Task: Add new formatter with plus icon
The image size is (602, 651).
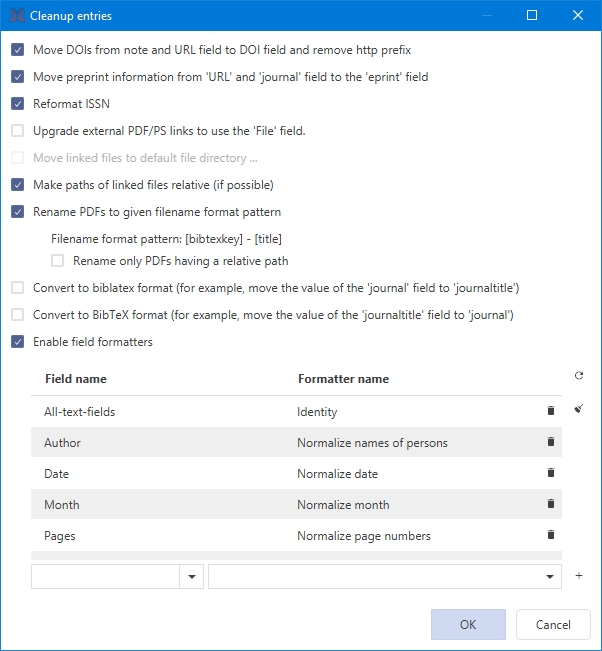Action: click(579, 576)
